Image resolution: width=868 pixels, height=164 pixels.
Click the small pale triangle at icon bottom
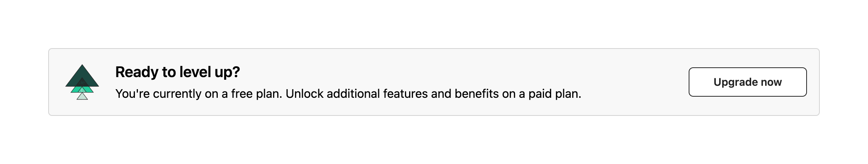(x=82, y=97)
